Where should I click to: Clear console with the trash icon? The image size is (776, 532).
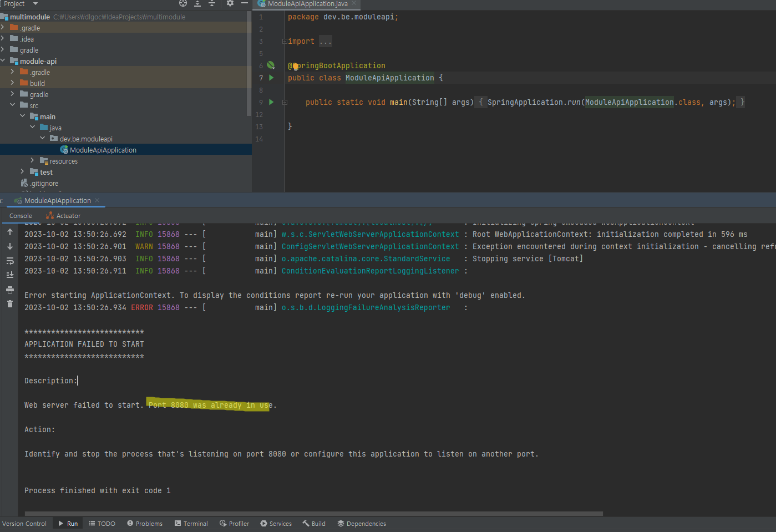tap(10, 303)
